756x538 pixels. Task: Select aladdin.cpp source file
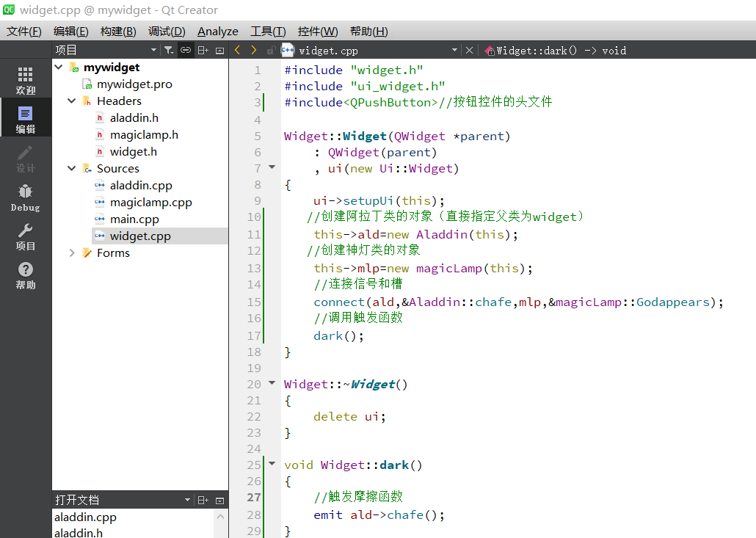click(x=141, y=185)
